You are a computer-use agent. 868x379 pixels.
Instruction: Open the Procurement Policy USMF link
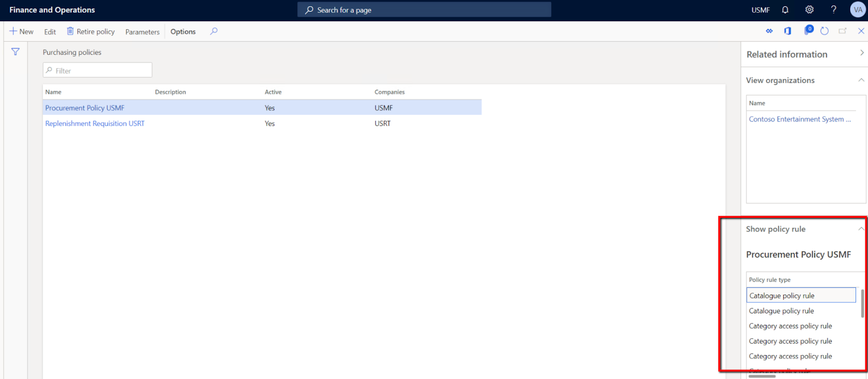coord(85,108)
